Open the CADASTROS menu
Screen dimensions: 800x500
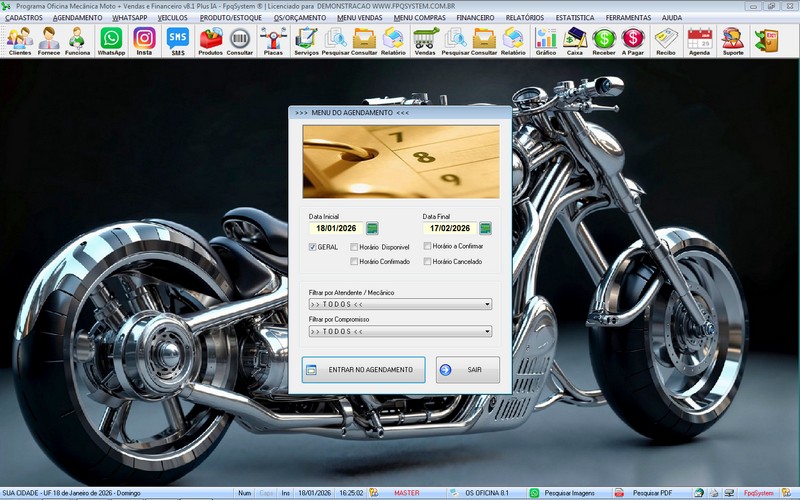23,17
